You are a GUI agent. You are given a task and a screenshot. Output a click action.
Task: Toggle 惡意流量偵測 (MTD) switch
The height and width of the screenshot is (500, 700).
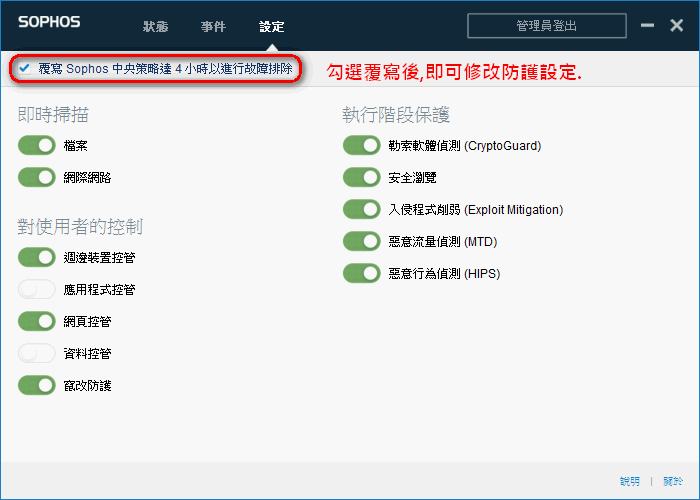pyautogui.click(x=362, y=242)
